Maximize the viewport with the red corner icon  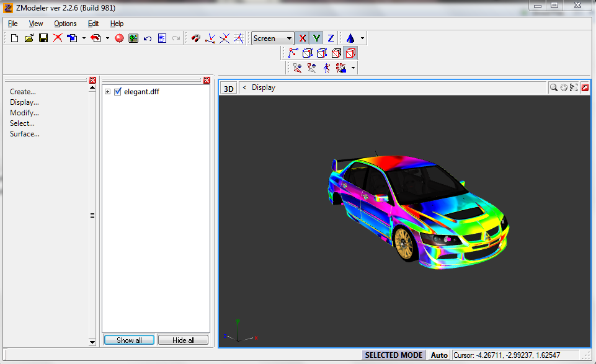point(585,88)
